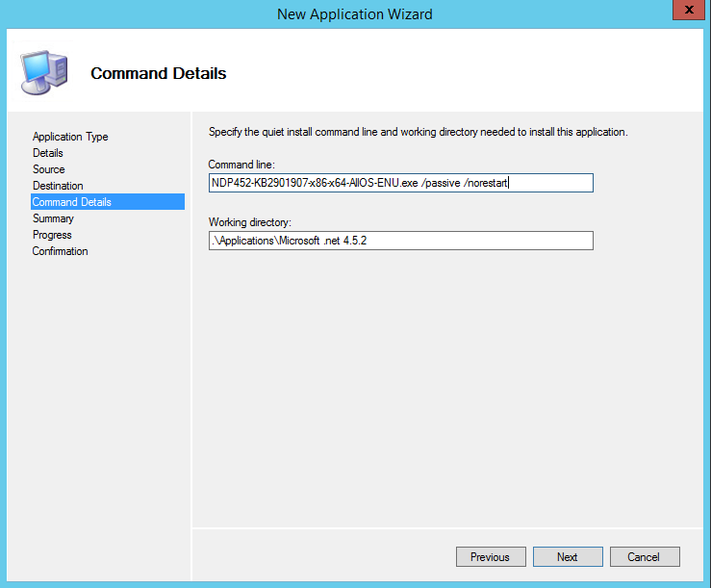
Task: Click the quiet install instruction text
Action: 418,131
